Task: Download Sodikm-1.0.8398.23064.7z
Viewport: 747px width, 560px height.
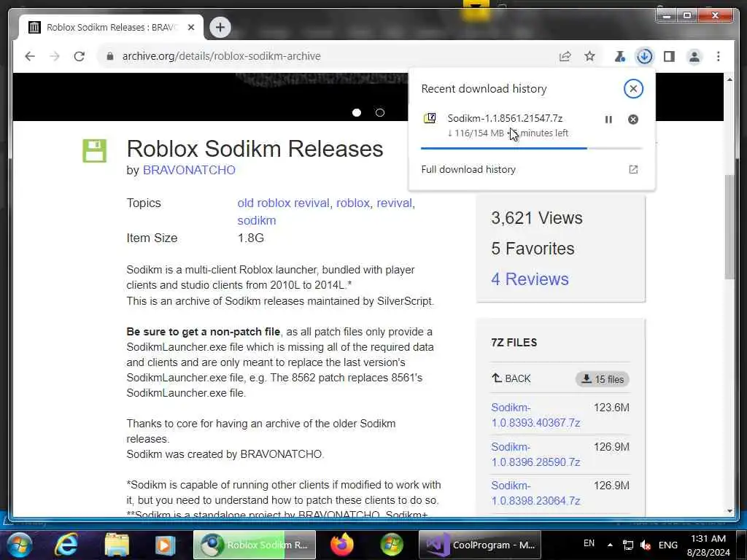Action: click(x=535, y=494)
